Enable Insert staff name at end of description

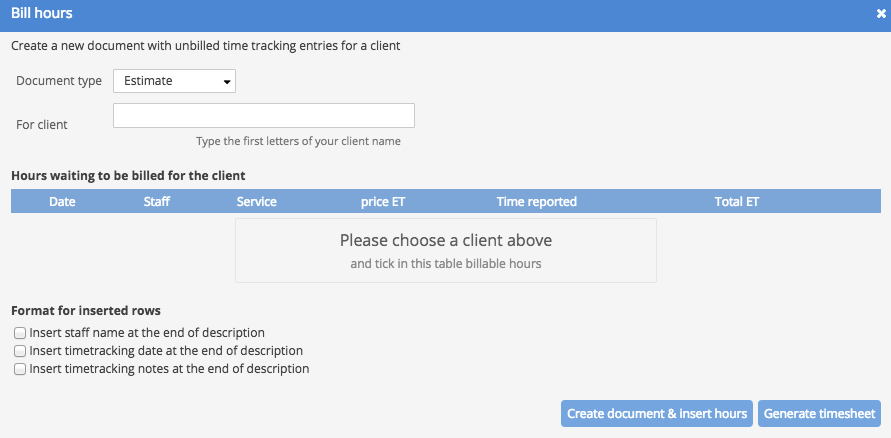point(20,333)
